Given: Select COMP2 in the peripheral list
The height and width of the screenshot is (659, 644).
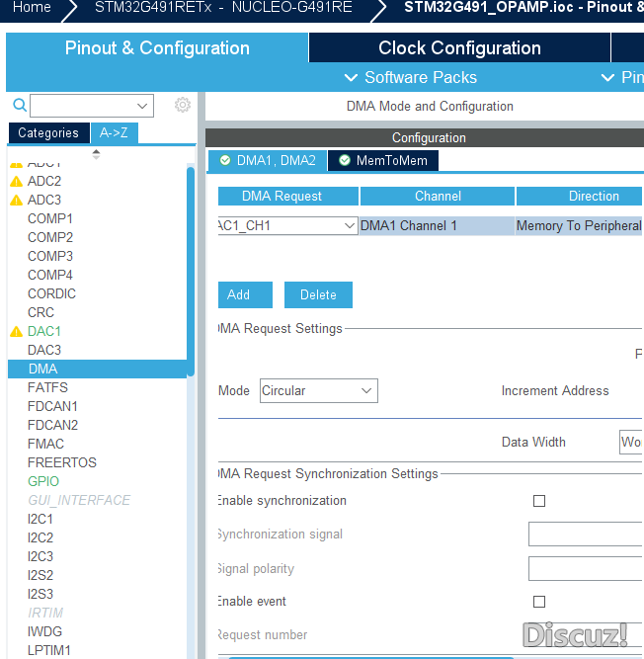Looking at the screenshot, I should 50,237.
